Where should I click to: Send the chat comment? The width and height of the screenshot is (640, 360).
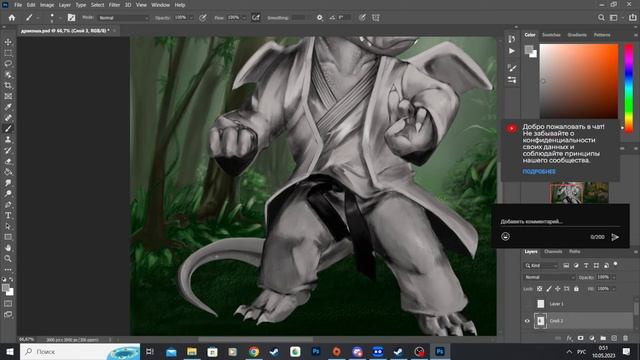pos(615,237)
